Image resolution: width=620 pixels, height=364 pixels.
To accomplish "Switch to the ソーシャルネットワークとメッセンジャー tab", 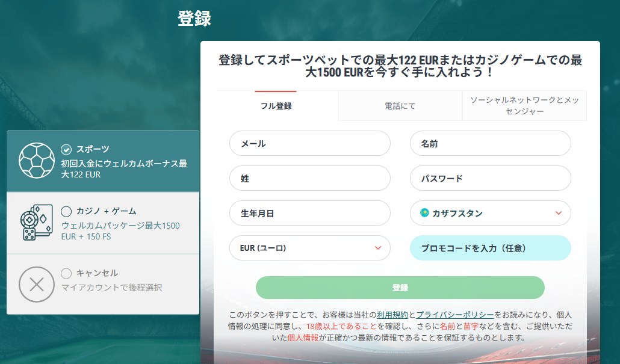I will [524, 106].
